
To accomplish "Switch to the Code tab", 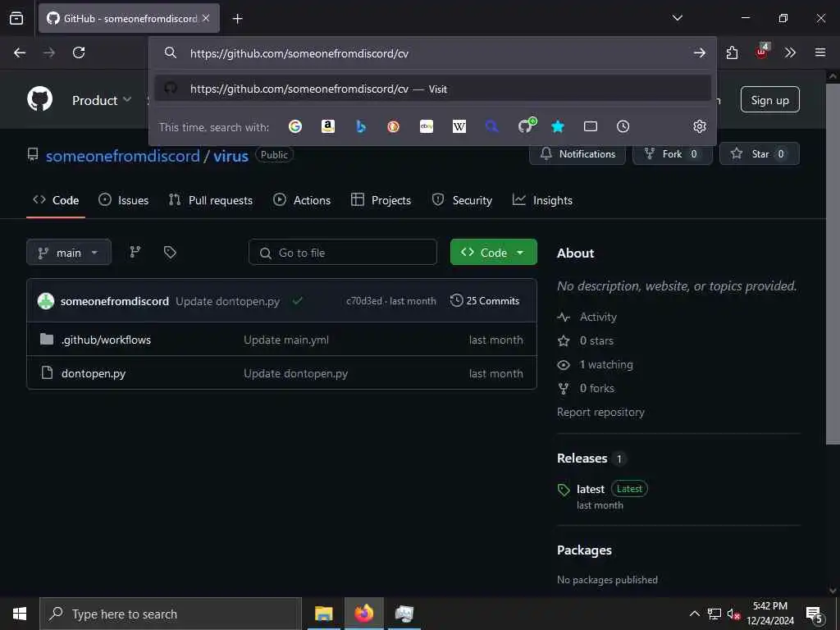I will [x=56, y=200].
